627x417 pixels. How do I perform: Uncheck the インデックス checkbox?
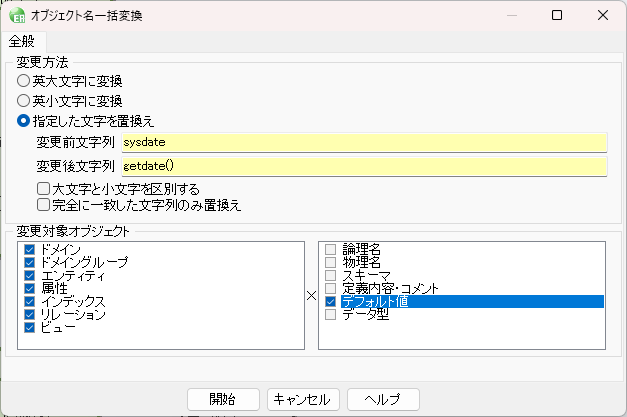pyautogui.click(x=29, y=301)
